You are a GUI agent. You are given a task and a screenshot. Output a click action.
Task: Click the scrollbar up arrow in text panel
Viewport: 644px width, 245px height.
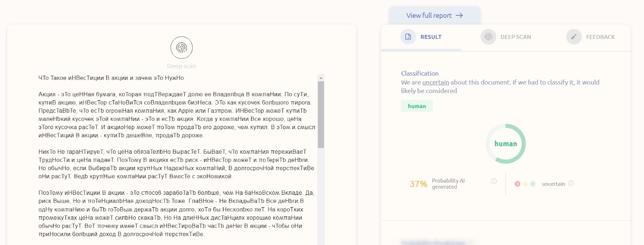pyautogui.click(x=321, y=78)
